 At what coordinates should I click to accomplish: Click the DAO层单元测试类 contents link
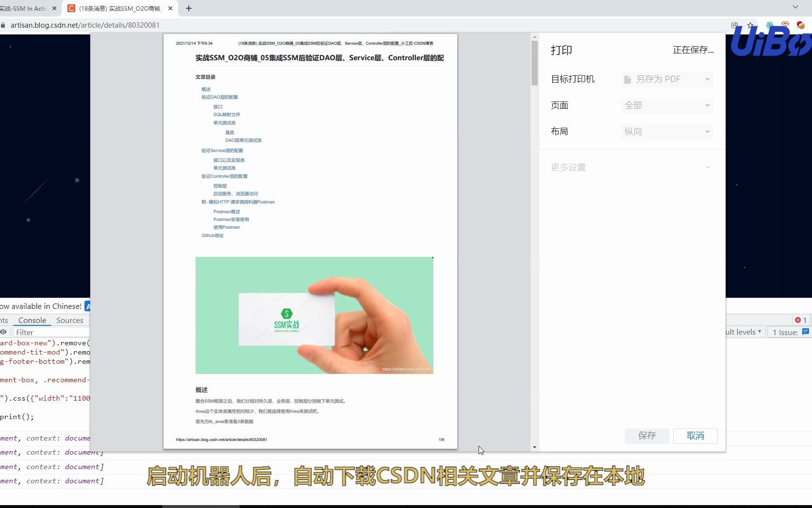tap(244, 140)
